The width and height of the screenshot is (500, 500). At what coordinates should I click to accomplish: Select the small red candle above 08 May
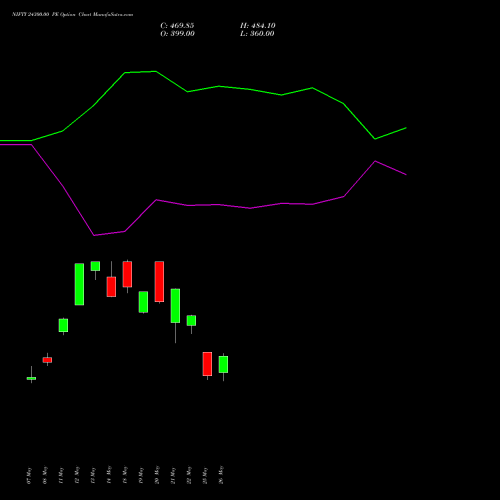pyautogui.click(x=47, y=360)
